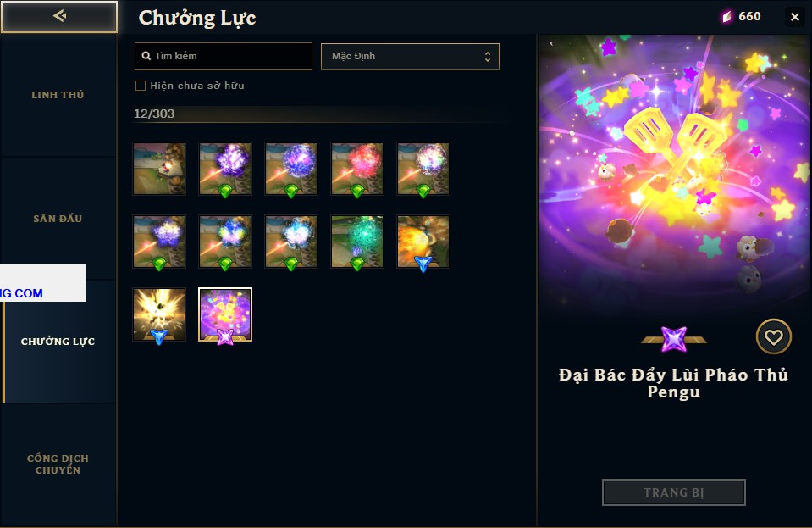
Task: Click the dropdown up-down arrows
Action: tap(488, 57)
